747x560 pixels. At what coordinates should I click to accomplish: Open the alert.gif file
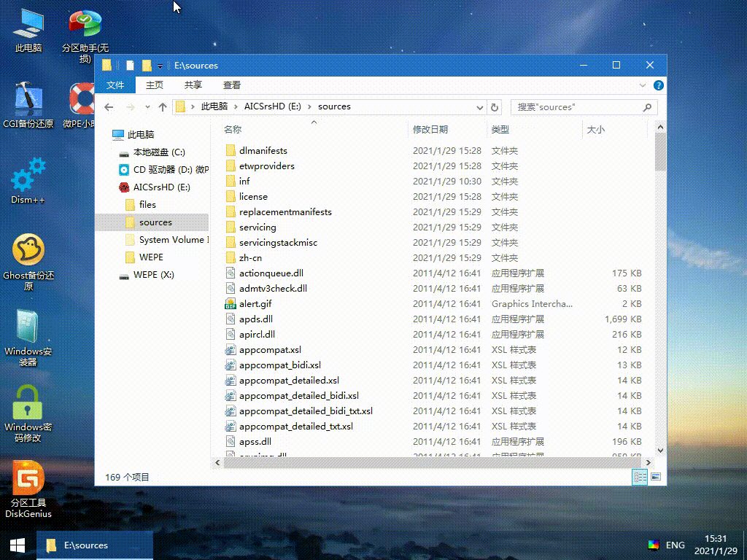click(255, 304)
